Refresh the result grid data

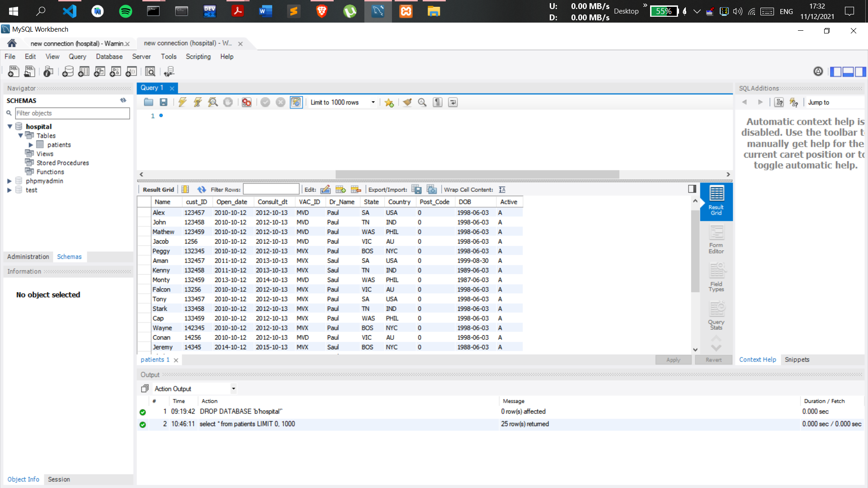(202, 189)
